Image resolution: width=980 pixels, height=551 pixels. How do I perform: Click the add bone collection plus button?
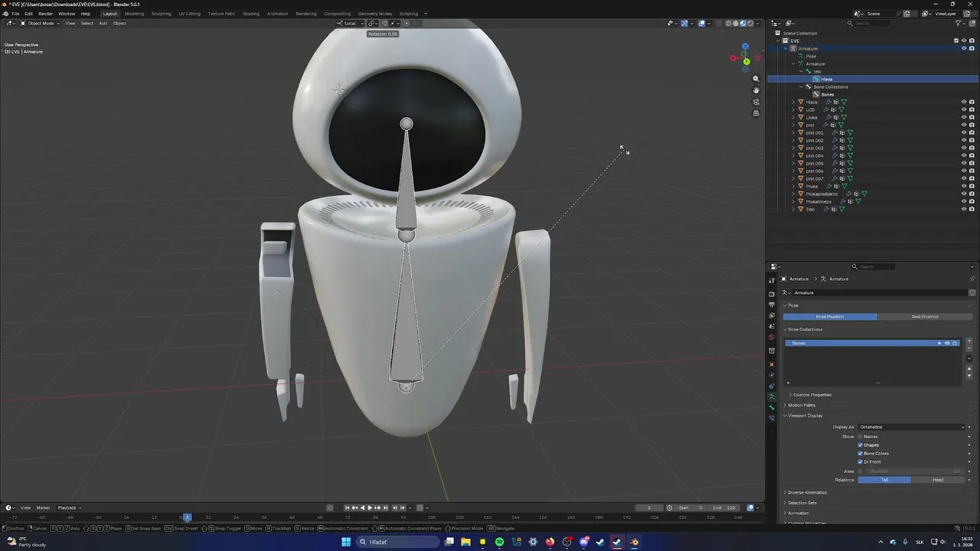pos(969,341)
